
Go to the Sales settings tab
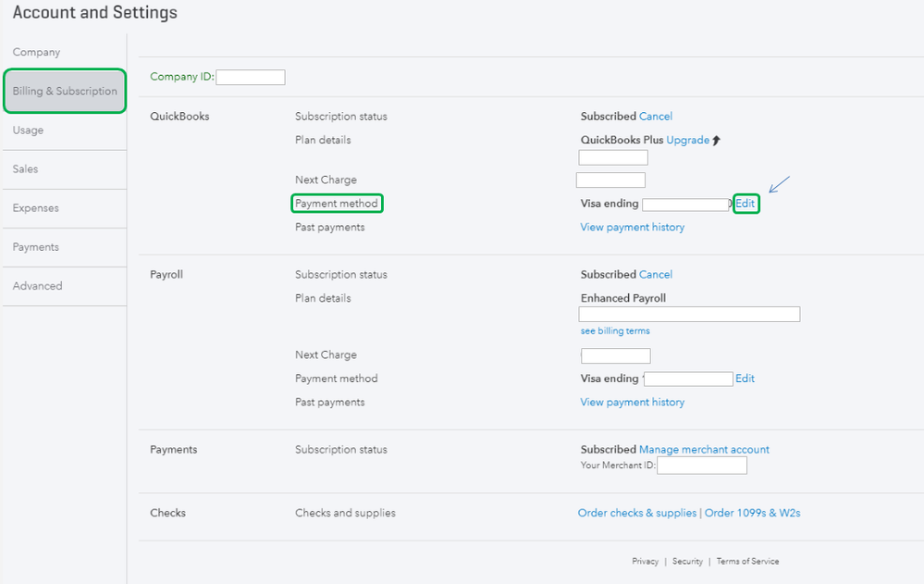25,168
